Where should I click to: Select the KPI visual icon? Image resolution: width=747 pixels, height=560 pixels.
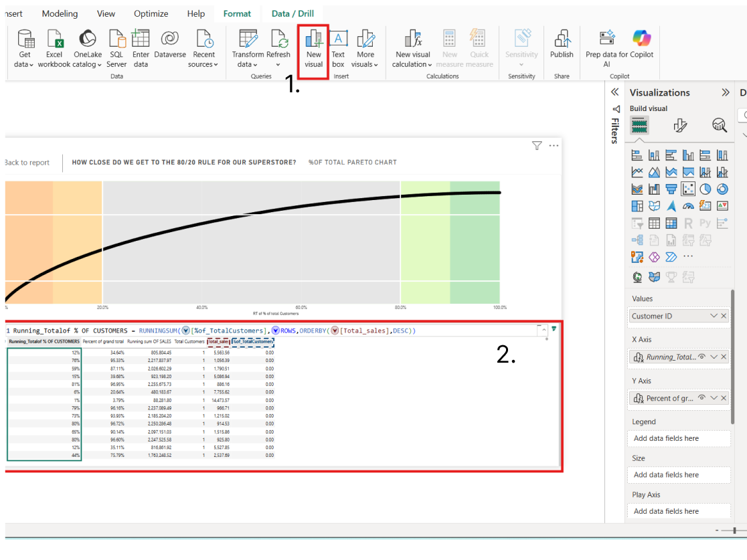pos(723,206)
